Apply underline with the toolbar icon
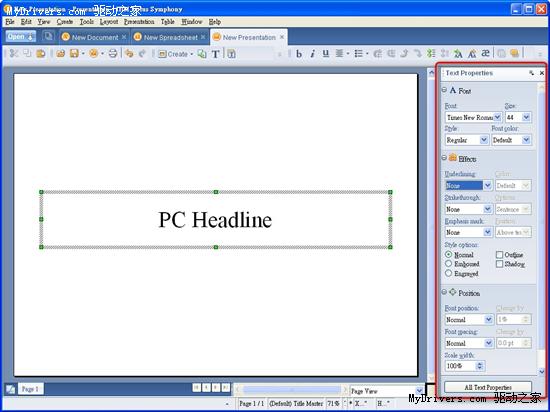This screenshot has width=550, height=412. (326, 54)
